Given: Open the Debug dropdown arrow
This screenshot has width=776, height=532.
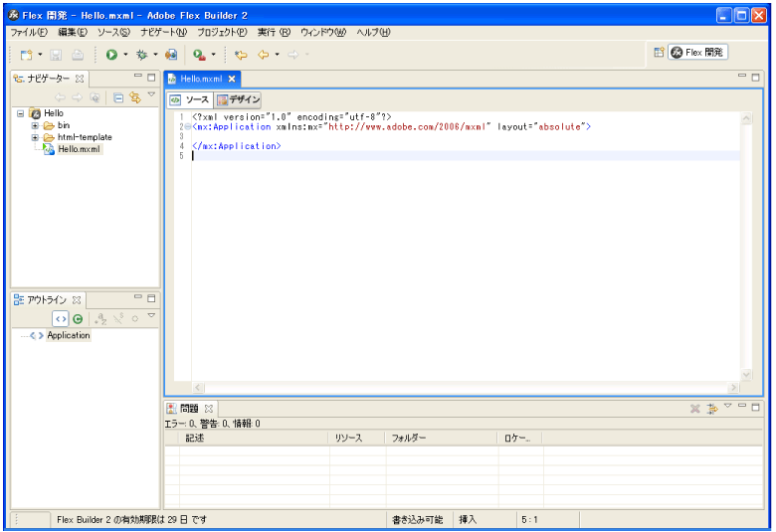Looking at the screenshot, I should coord(155,55).
